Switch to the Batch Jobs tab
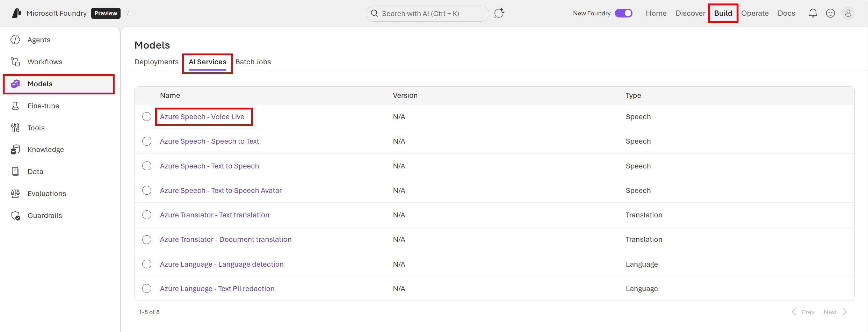This screenshot has height=332, width=868. (253, 62)
